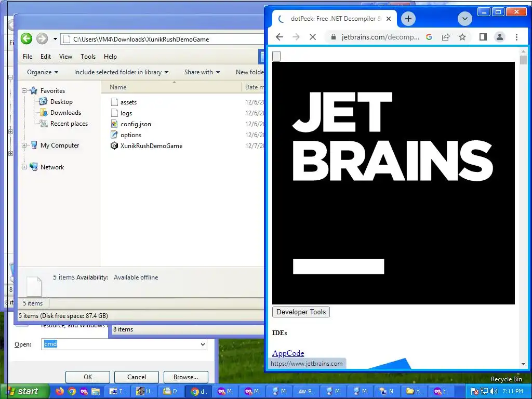Go back in the Explorer window
The image size is (532, 399).
coord(26,38)
